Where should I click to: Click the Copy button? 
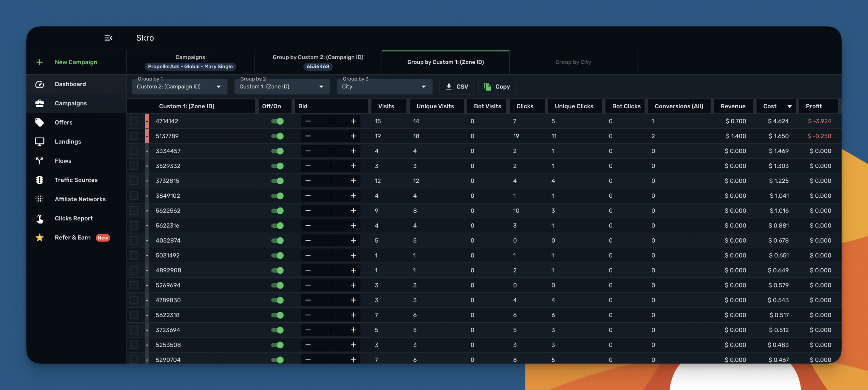coord(498,87)
